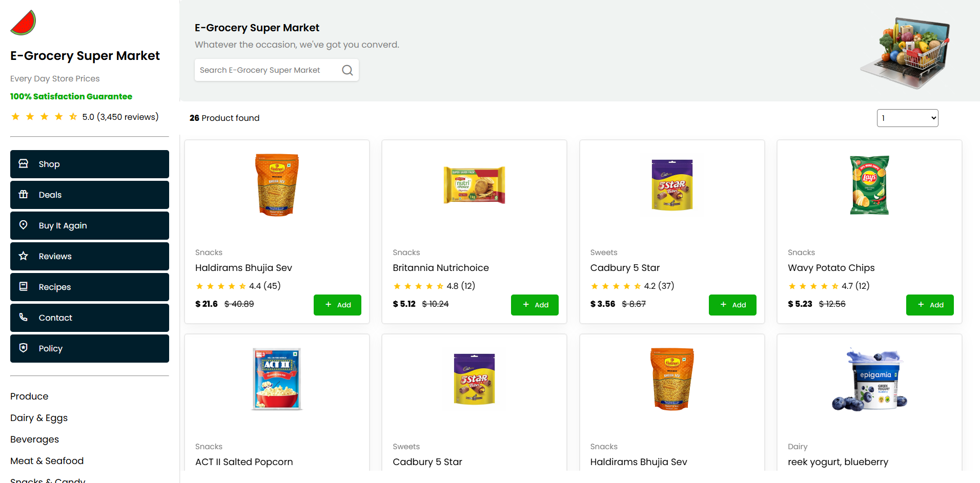
Task: Click the Cadbury 5 Star product image
Action: (x=672, y=185)
